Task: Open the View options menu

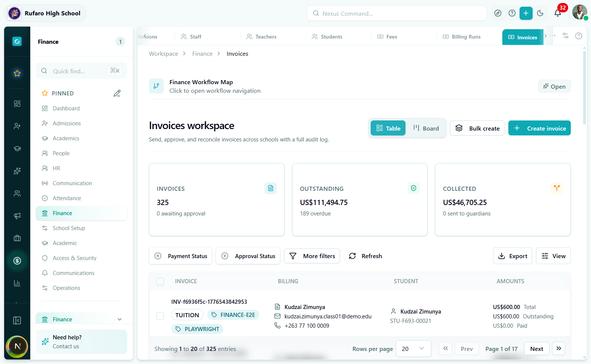Action: (x=553, y=256)
